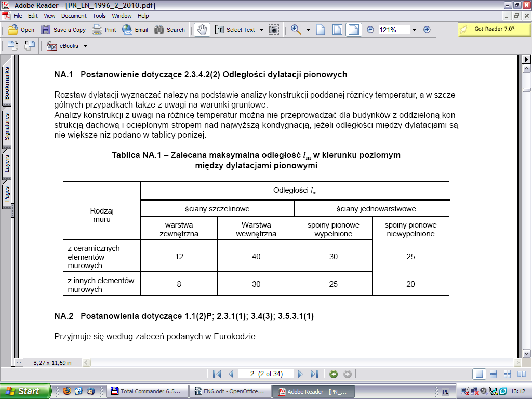This screenshot has height=399, width=532.
Task: Open the Document menu
Action: click(74, 16)
